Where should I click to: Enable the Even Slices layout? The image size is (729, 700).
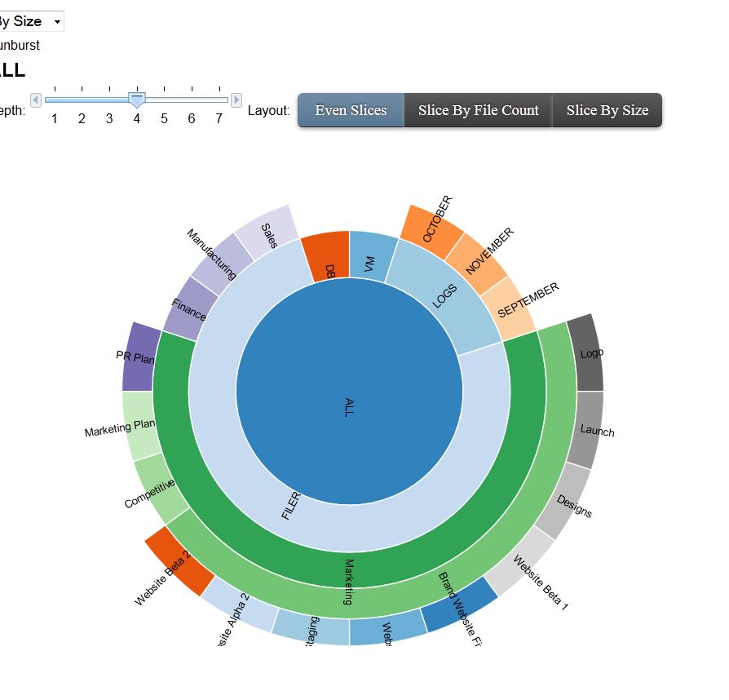(351, 110)
